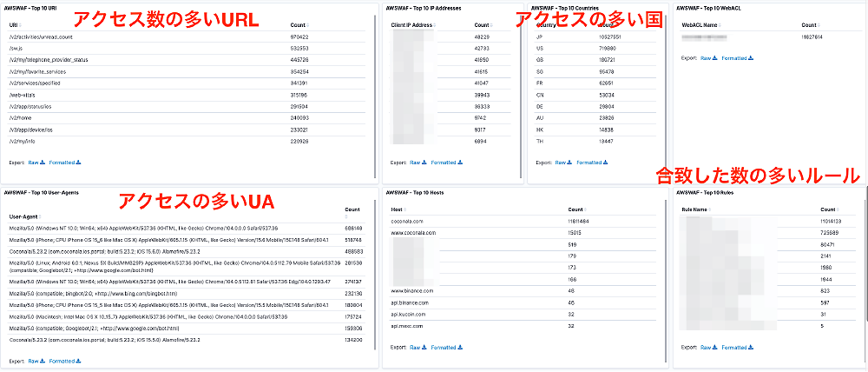Sort Top 10 URI table by URI column
Image resolution: width=868 pixels, height=372 pixels.
(14, 25)
